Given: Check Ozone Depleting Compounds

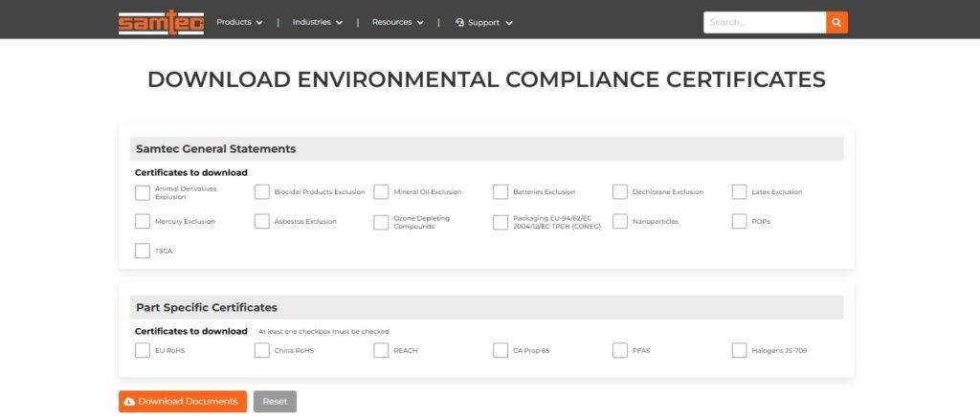Looking at the screenshot, I should (381, 223).
